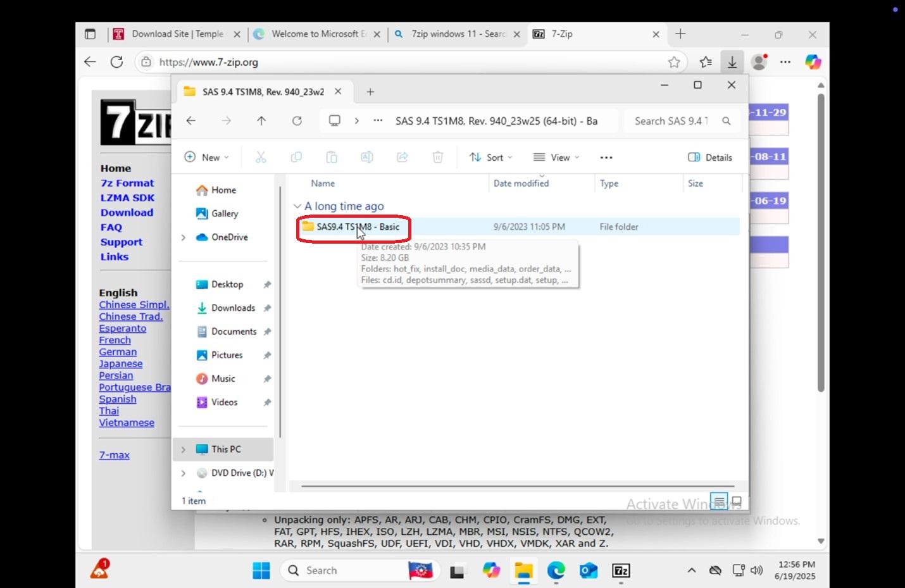Open the 7-max link
This screenshot has height=588, width=905.
(114, 455)
